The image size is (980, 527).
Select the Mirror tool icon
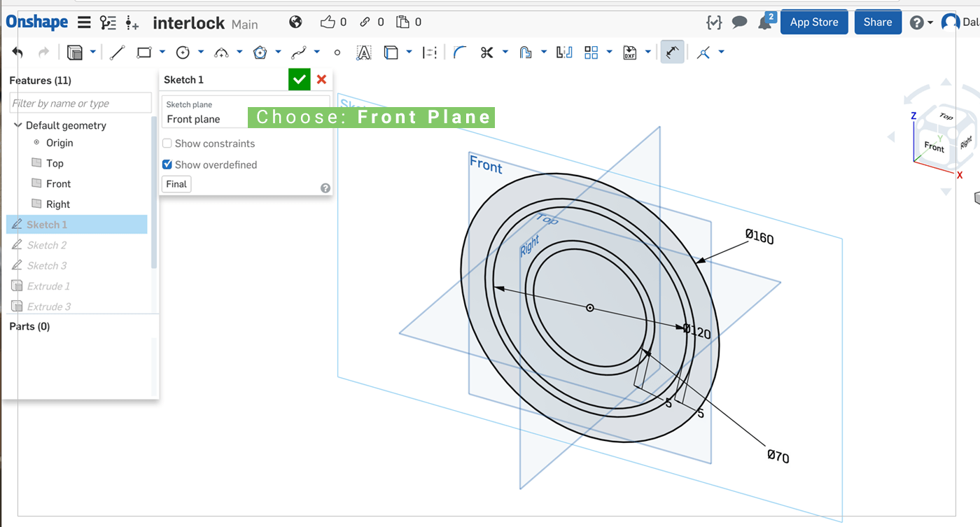(x=564, y=52)
